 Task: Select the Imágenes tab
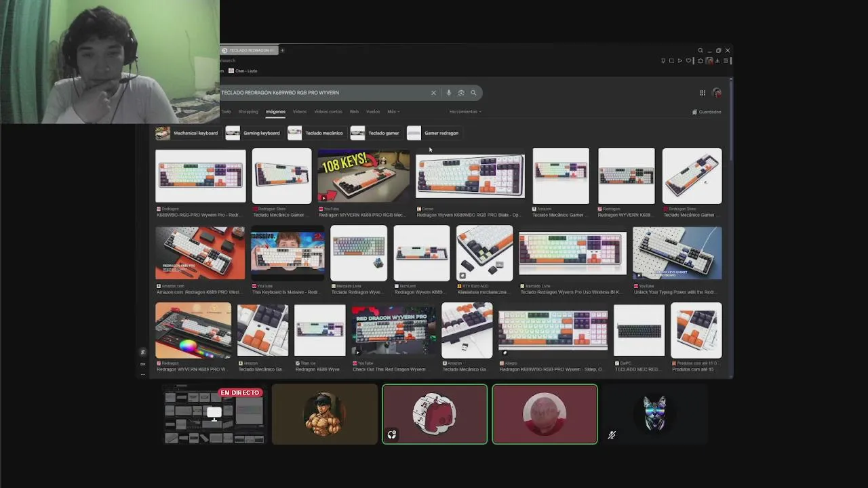tap(275, 112)
